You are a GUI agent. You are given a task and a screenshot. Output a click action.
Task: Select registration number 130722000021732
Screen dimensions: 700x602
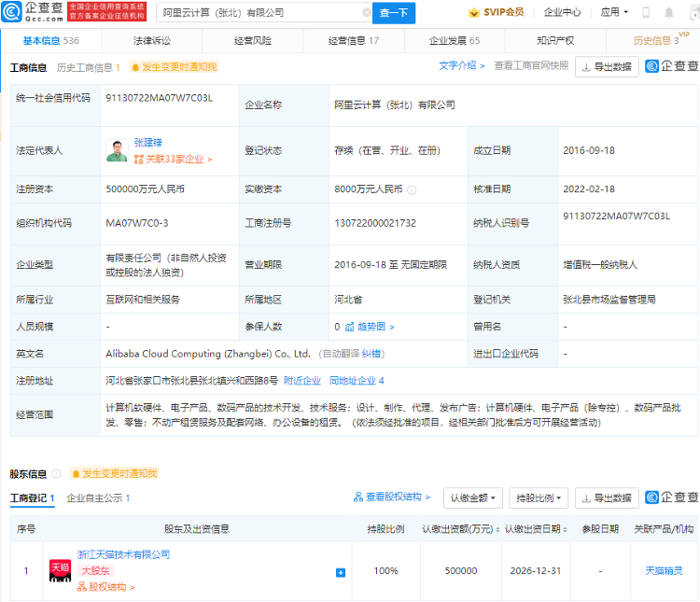pyautogui.click(x=375, y=223)
